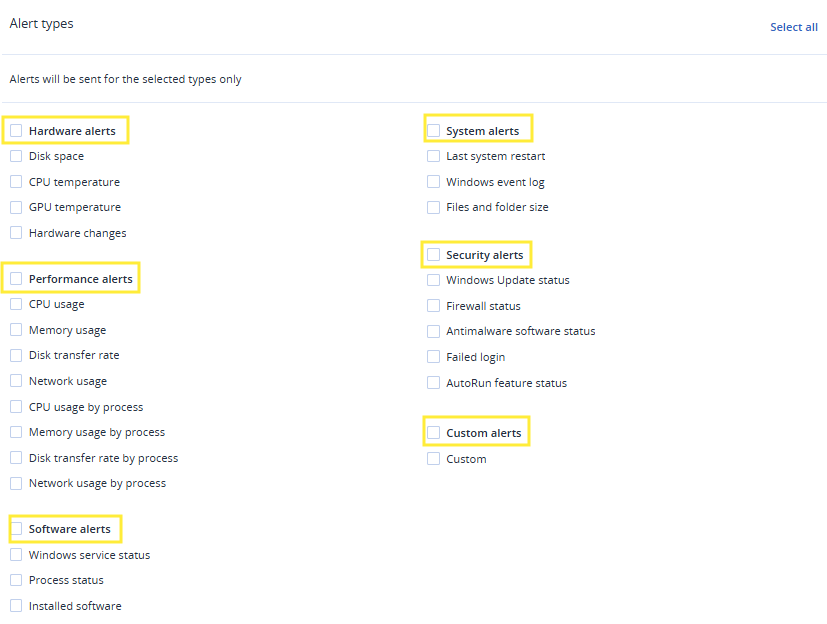This screenshot has height=624, width=827.
Task: Check the Firewall status option
Action: [434, 305]
